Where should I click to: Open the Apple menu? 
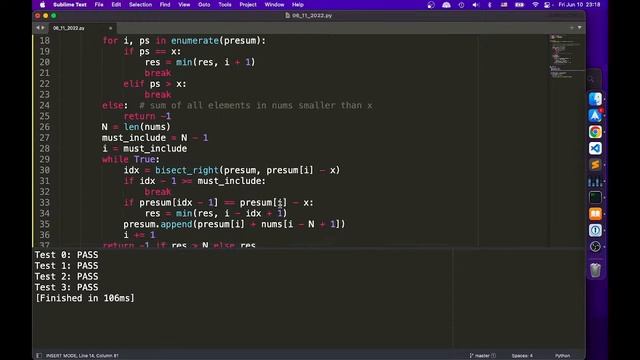[42, 5]
